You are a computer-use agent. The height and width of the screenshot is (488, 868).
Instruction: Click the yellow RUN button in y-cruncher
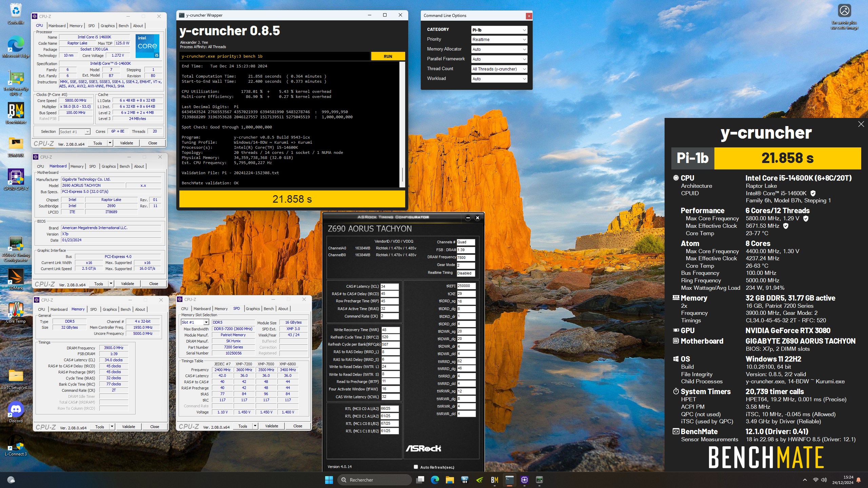click(388, 56)
